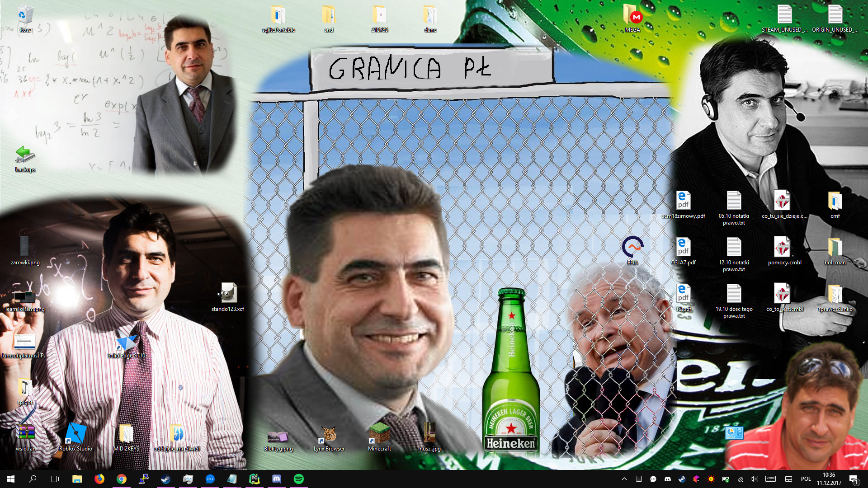Open the Wi-Fi network flyout
Image resolution: width=868 pixels, height=488 pixels.
tap(740, 479)
